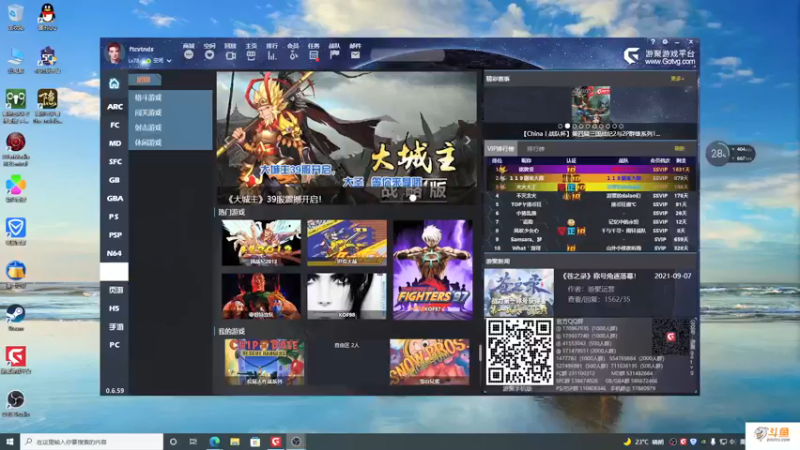Open the 商城 store icon
This screenshot has width=800, height=450.
click(189, 55)
